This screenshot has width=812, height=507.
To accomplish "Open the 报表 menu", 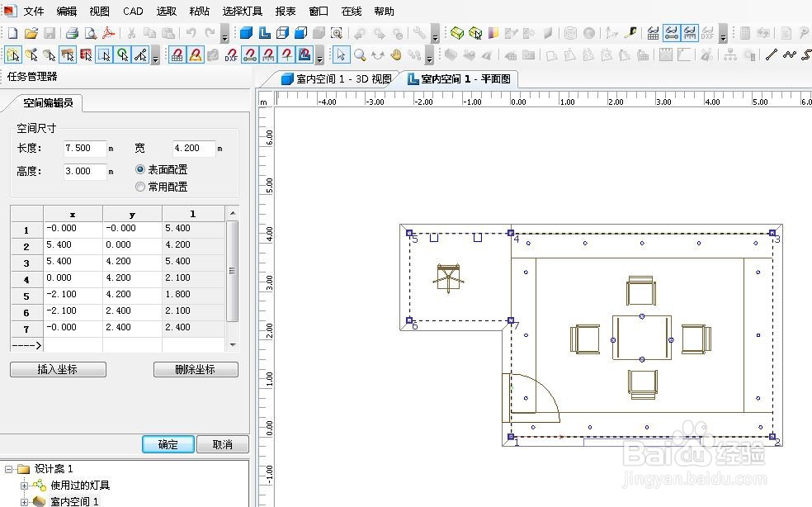I will (286, 11).
